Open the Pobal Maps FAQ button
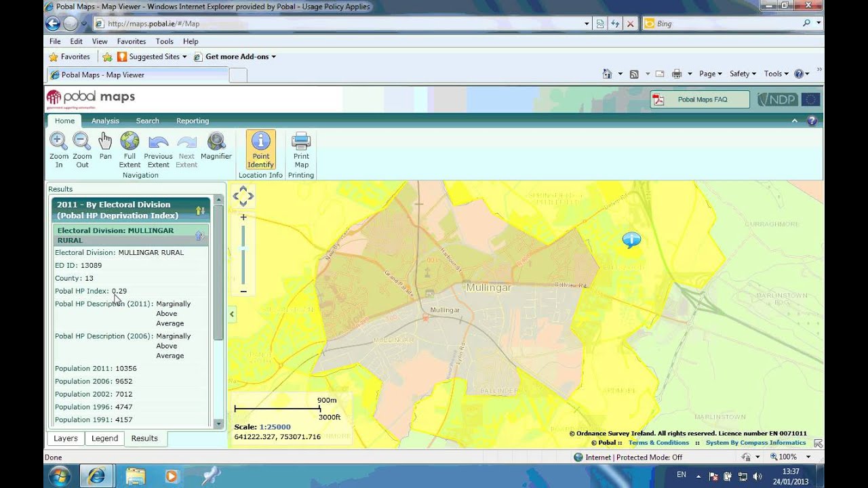868x488 pixels. tap(700, 100)
